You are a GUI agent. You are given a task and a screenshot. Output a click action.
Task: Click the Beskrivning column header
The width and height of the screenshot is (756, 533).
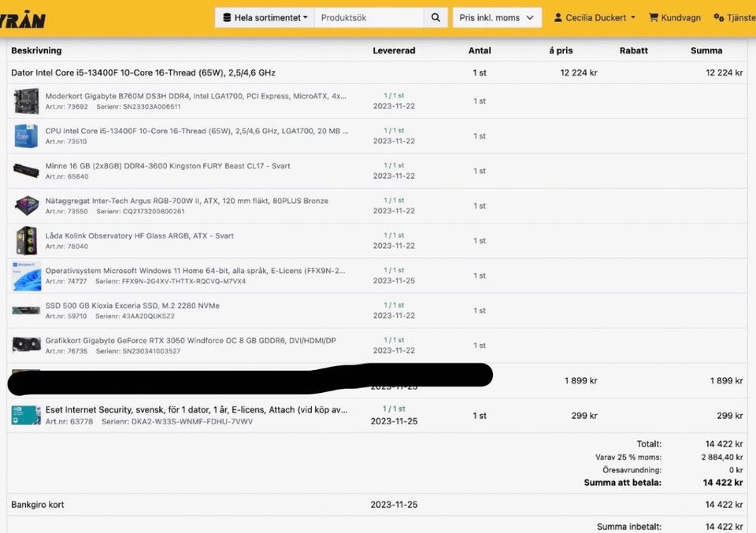(x=36, y=50)
